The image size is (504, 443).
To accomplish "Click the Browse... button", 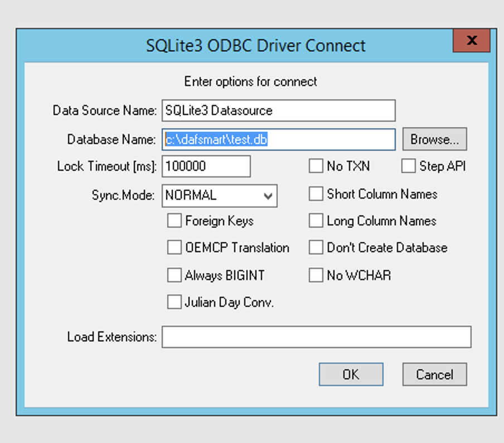I will tap(434, 139).
